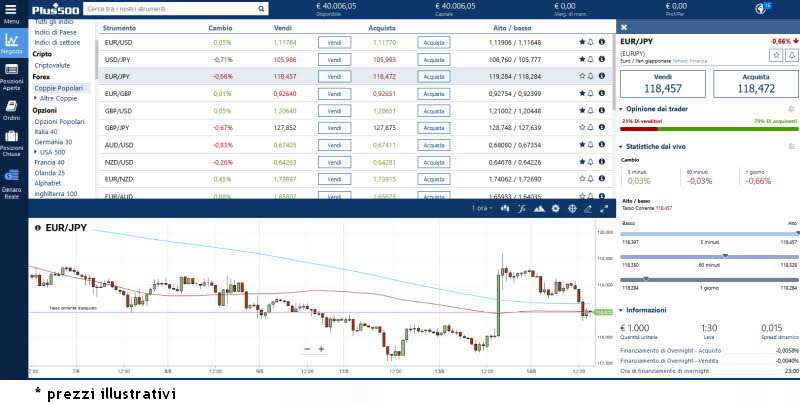Open the hamburger Menu icon

coord(12,10)
